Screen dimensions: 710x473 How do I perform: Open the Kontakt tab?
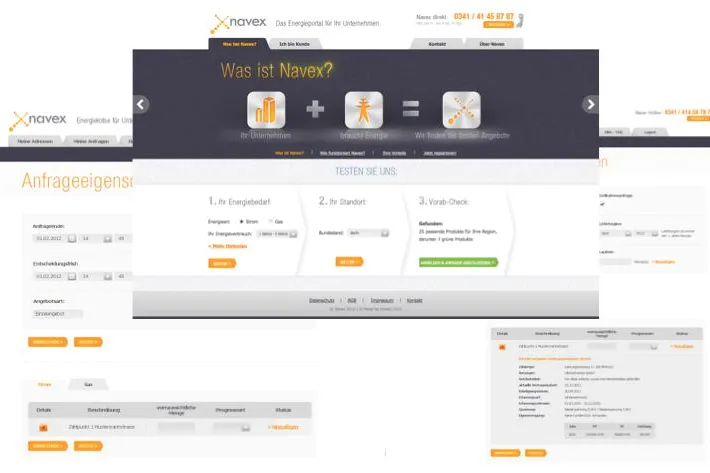click(x=437, y=44)
